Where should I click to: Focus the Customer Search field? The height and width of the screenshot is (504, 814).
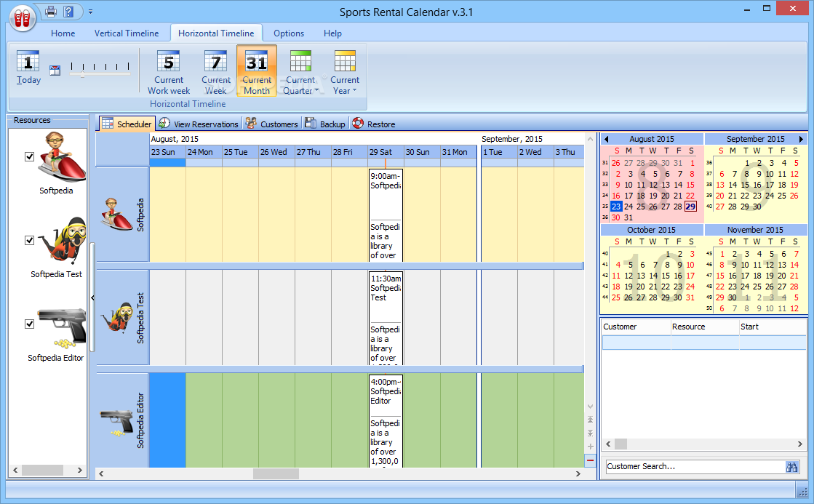point(695,466)
